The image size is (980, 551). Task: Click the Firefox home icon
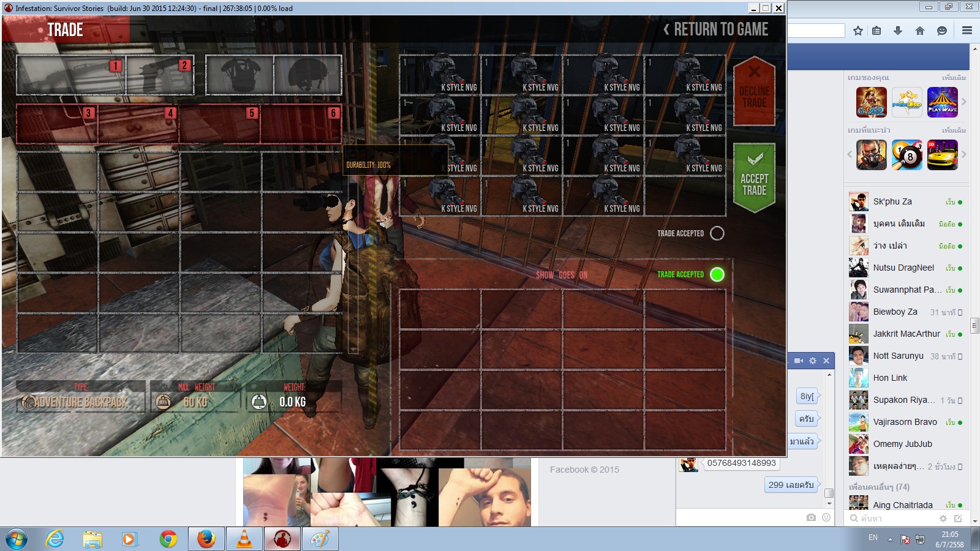920,31
